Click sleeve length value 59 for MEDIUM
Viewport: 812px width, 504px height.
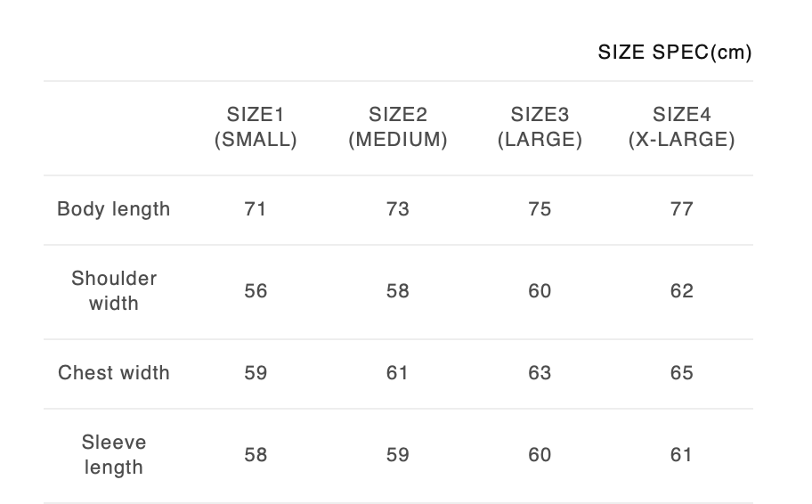point(398,455)
